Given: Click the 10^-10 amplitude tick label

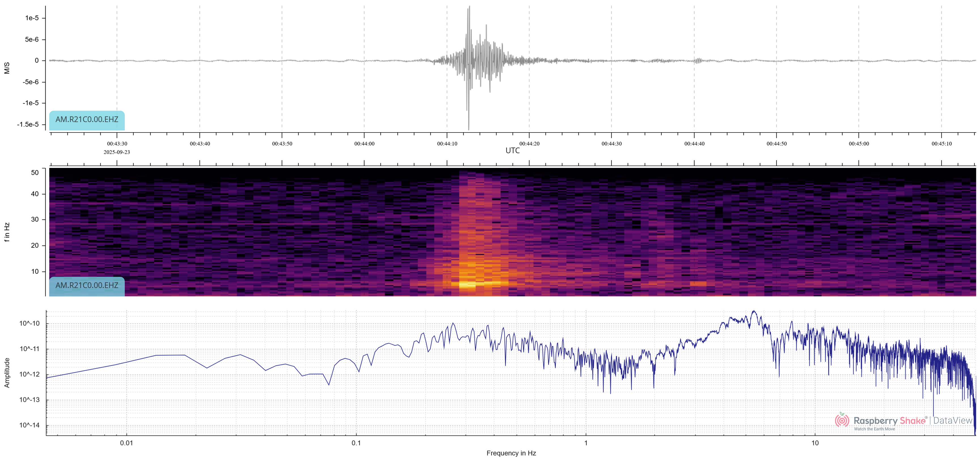Looking at the screenshot, I should [x=29, y=323].
